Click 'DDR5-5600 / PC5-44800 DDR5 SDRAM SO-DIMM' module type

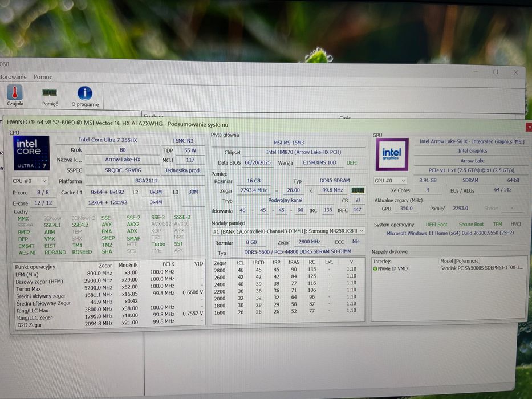(x=298, y=251)
